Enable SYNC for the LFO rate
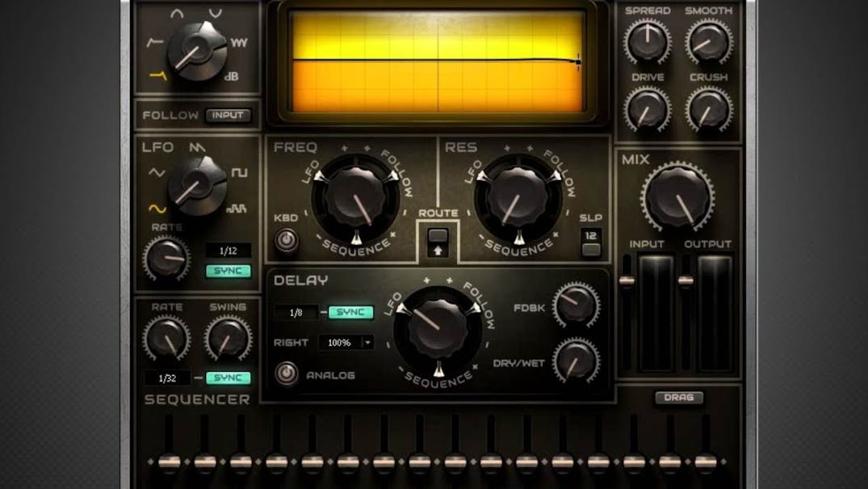 pyautogui.click(x=227, y=272)
